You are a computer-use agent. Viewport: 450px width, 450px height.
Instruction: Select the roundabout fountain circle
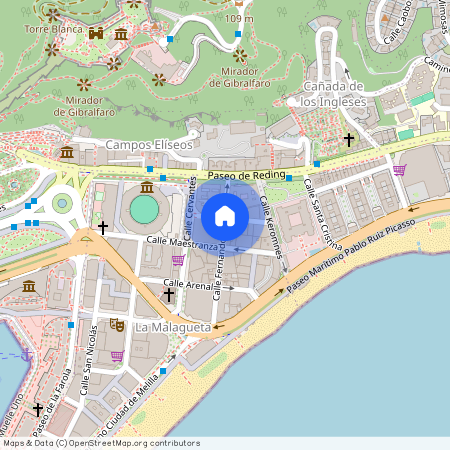[62, 203]
